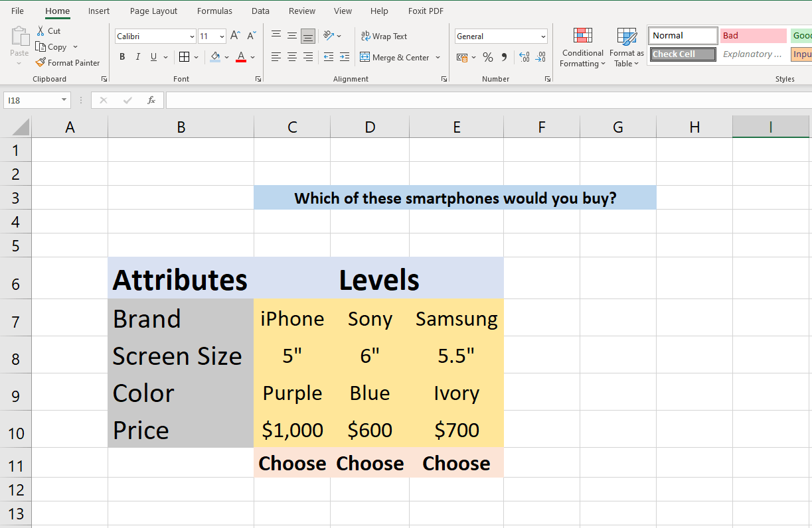Screen dimensions: 812x528
Task: Switch to the Formulas tab
Action: click(214, 11)
